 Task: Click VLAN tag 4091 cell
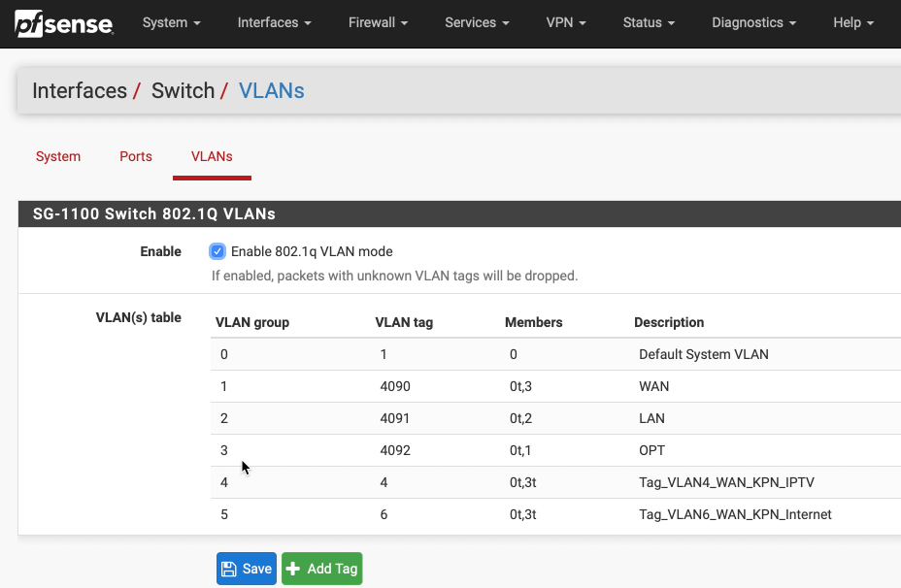[x=395, y=418]
